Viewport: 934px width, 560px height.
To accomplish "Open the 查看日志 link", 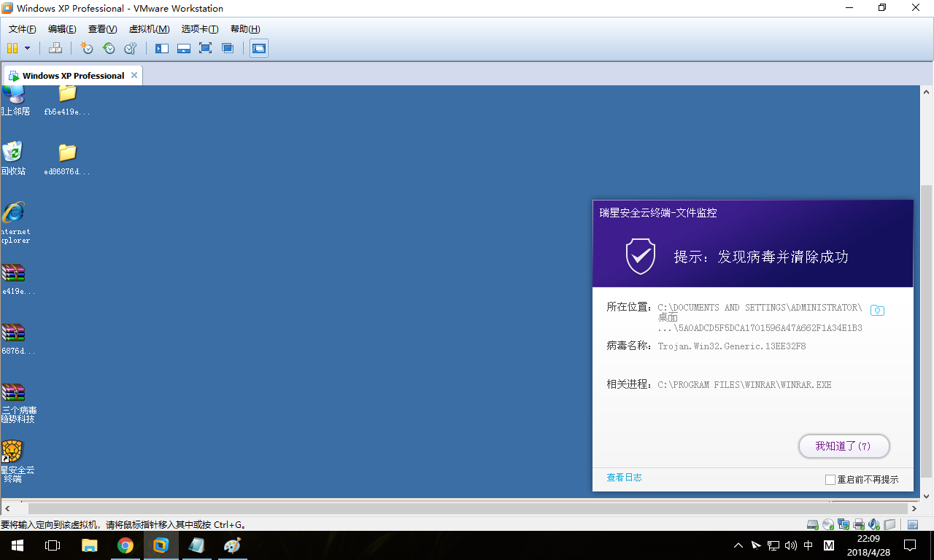I will [x=625, y=478].
